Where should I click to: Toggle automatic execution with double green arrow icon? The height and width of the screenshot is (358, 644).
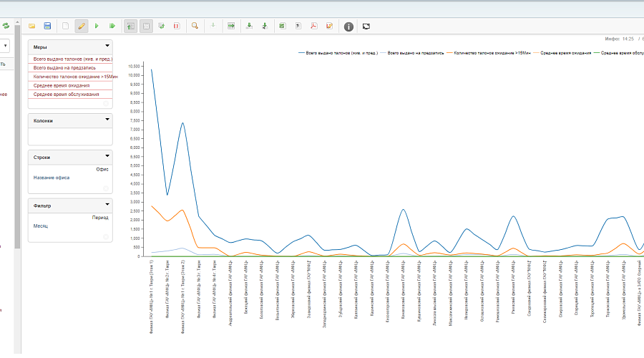pyautogui.click(x=112, y=26)
